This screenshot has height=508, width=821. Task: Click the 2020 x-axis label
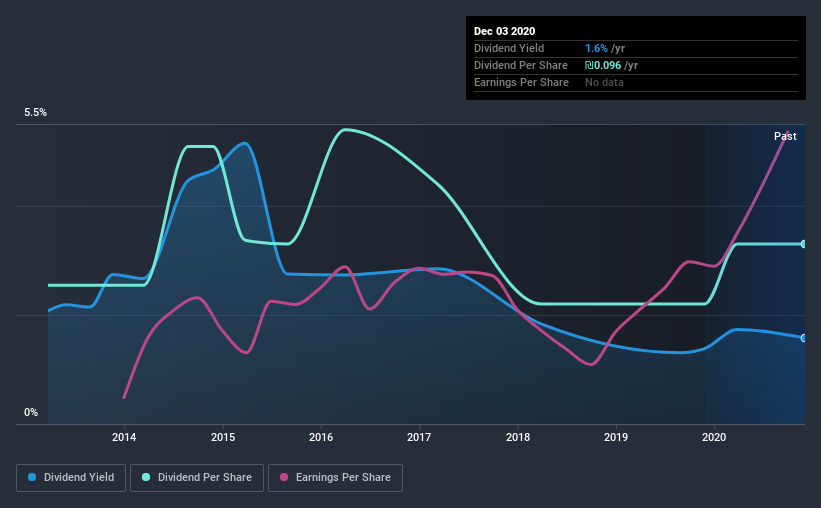pyautogui.click(x=714, y=437)
